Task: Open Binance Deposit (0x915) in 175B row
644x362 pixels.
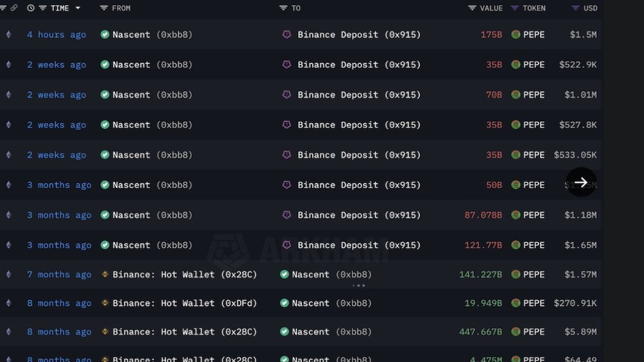Action: point(359,35)
